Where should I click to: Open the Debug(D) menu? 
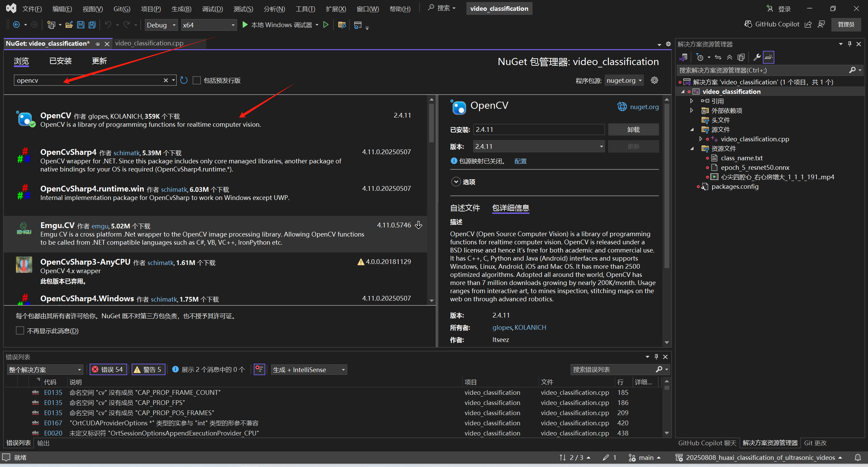click(212, 9)
